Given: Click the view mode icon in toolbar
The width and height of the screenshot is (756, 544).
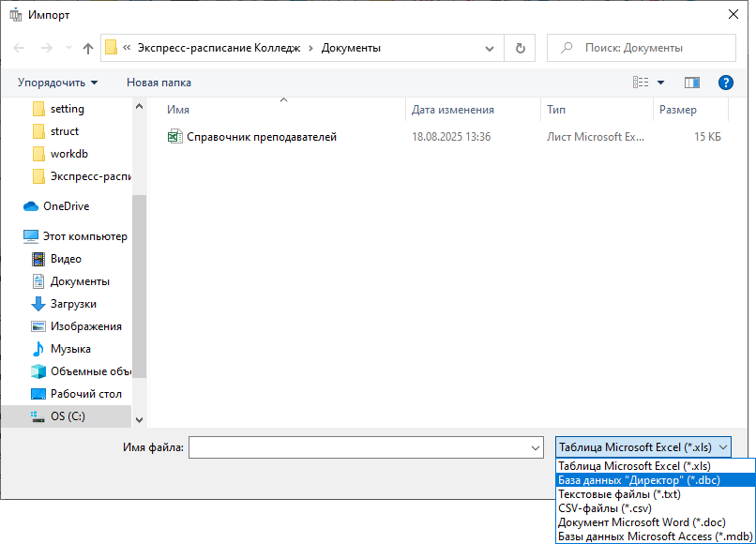Looking at the screenshot, I should [641, 83].
